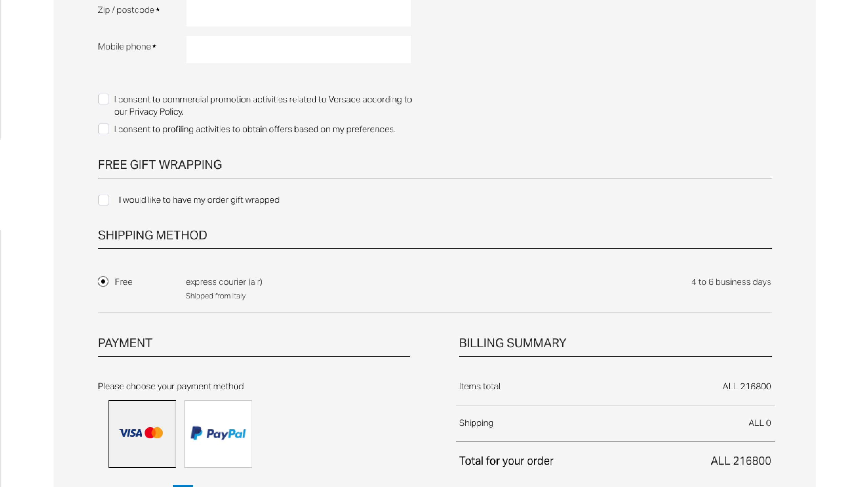
Task: Click the SHIPPING METHOD heading
Action: pos(153,235)
